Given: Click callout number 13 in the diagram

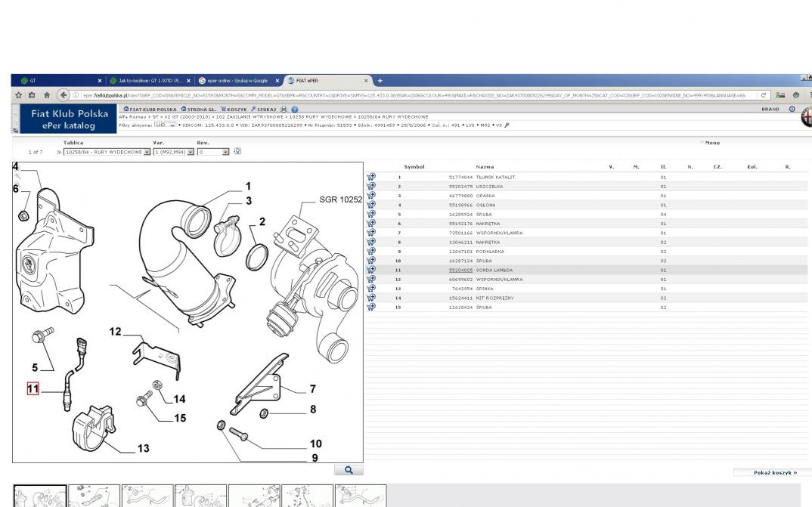Looking at the screenshot, I should [x=144, y=449].
